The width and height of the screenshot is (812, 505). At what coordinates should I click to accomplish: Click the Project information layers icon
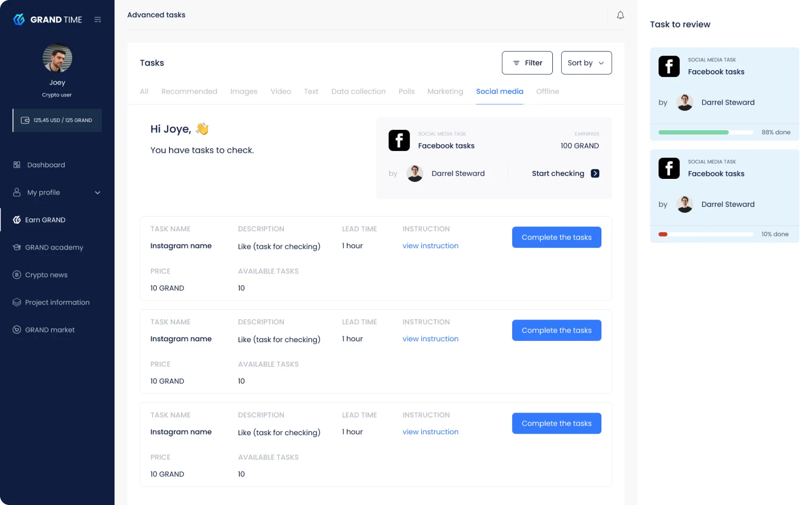tap(17, 303)
